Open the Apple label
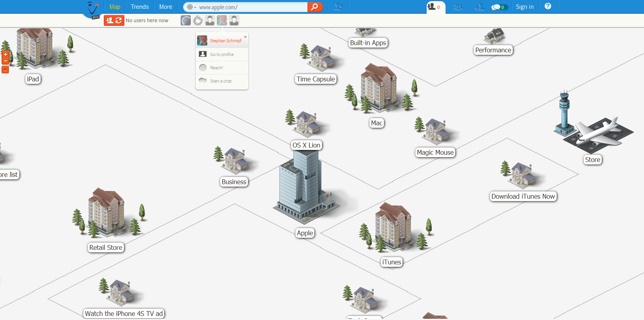644x320 pixels. (x=305, y=233)
